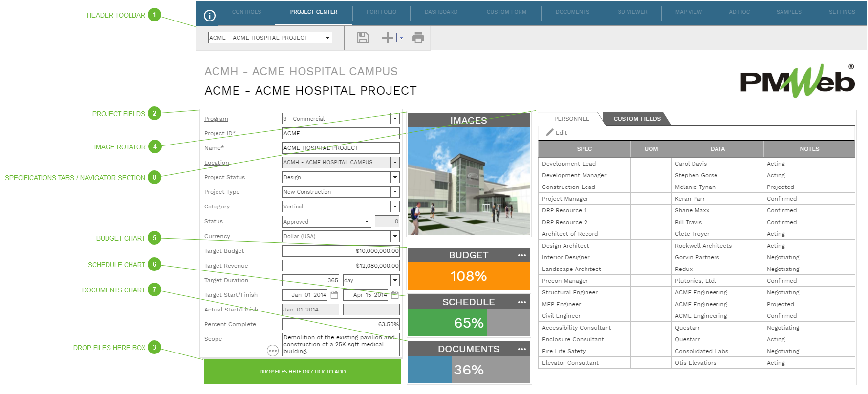Click the Target Duration 365 field
The width and height of the screenshot is (868, 394).
coord(311,280)
